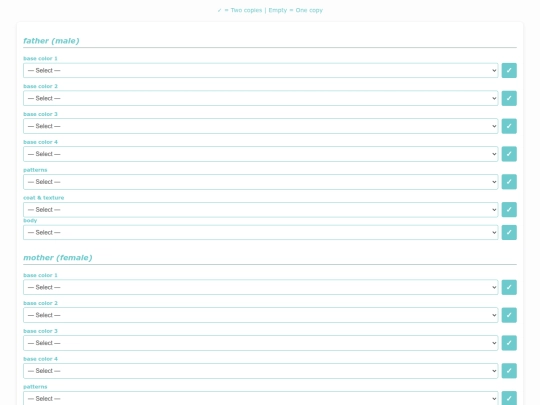Screen dimensions: 540x405
Task: Open mother's base color 3 dropdown
Action: coord(261,343)
